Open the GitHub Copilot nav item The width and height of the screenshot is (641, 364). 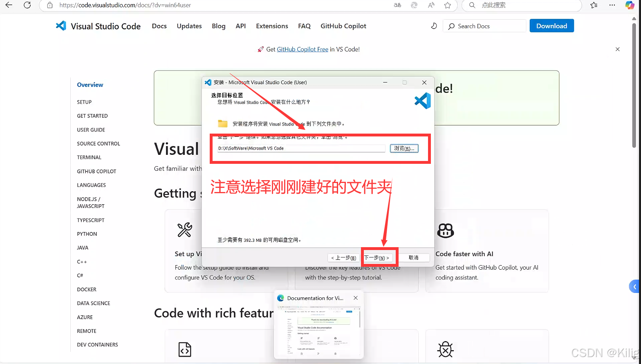343,26
